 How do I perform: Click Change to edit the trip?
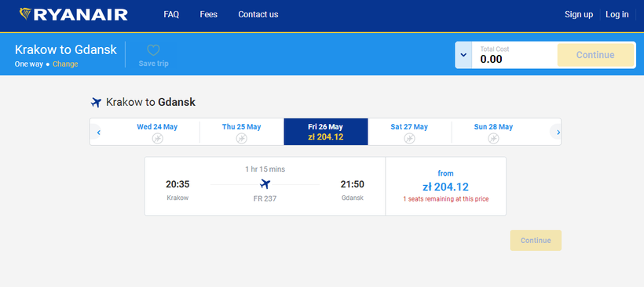coord(65,64)
